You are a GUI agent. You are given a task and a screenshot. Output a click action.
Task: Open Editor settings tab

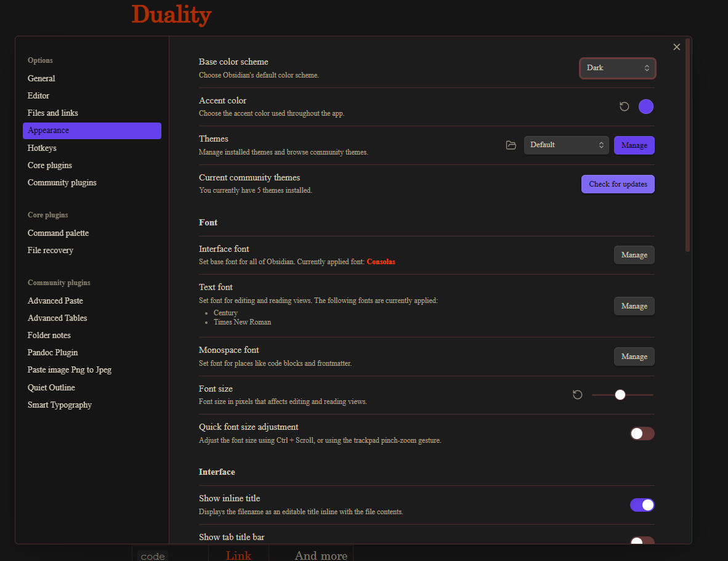pos(92,95)
